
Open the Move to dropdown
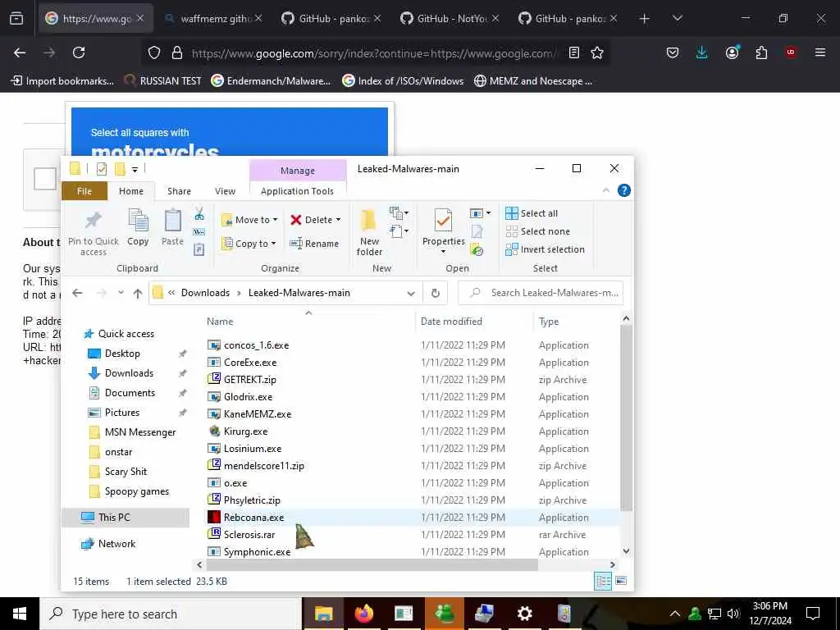point(249,220)
